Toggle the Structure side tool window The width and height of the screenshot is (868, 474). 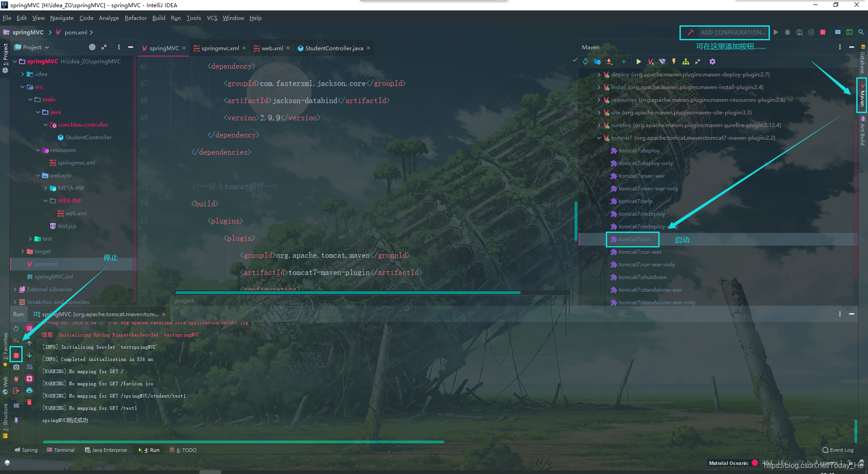coord(5,421)
